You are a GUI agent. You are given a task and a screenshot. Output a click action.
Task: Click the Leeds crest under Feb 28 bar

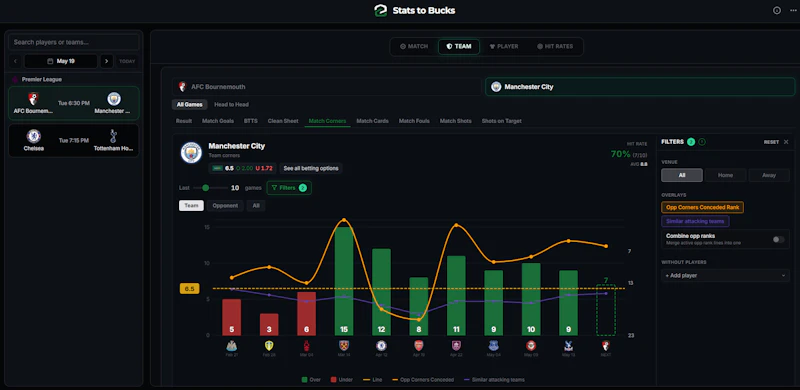pyautogui.click(x=269, y=346)
